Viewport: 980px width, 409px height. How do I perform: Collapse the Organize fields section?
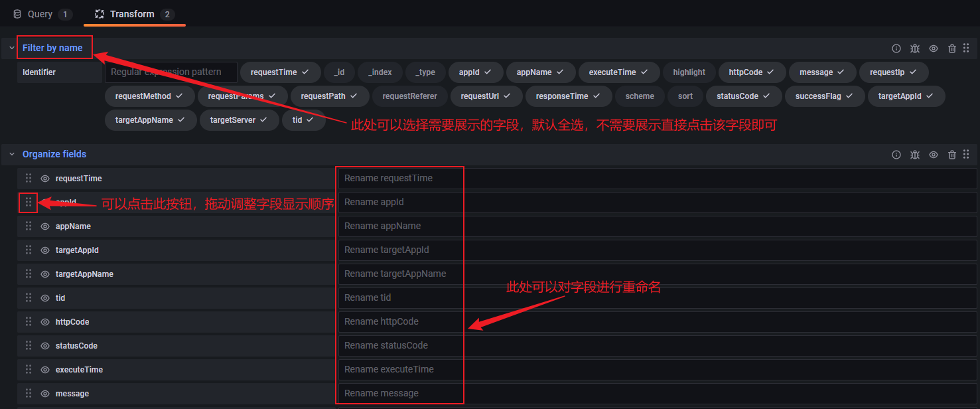coord(11,154)
